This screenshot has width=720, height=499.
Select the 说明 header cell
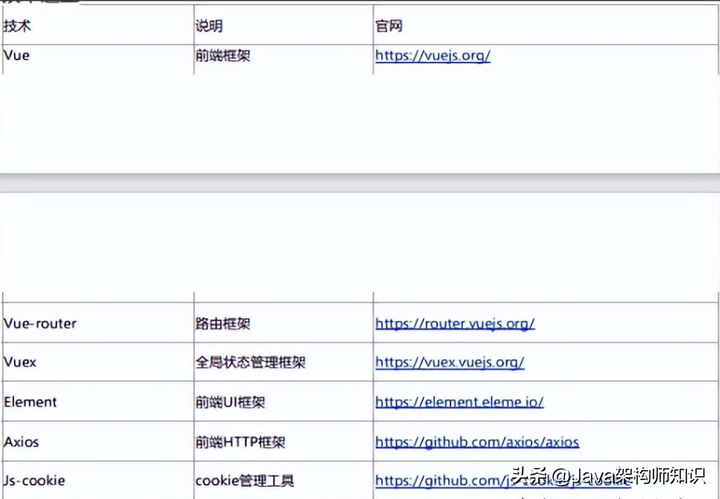pos(283,25)
